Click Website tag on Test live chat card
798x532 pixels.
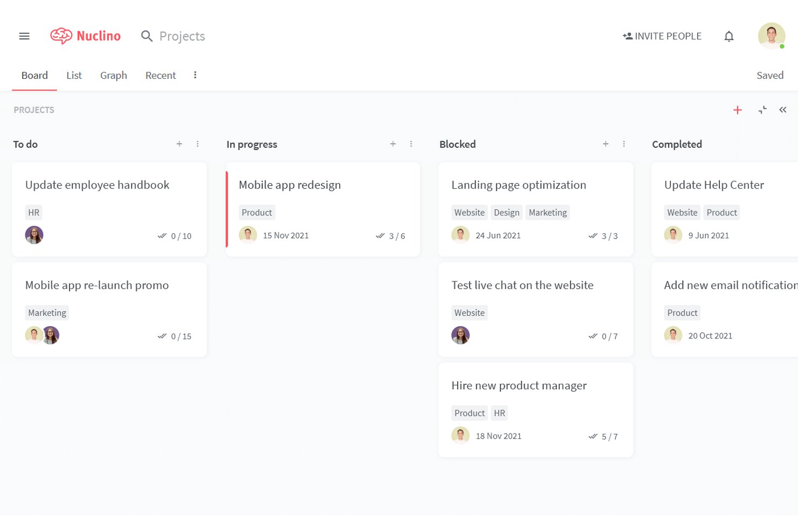(469, 313)
